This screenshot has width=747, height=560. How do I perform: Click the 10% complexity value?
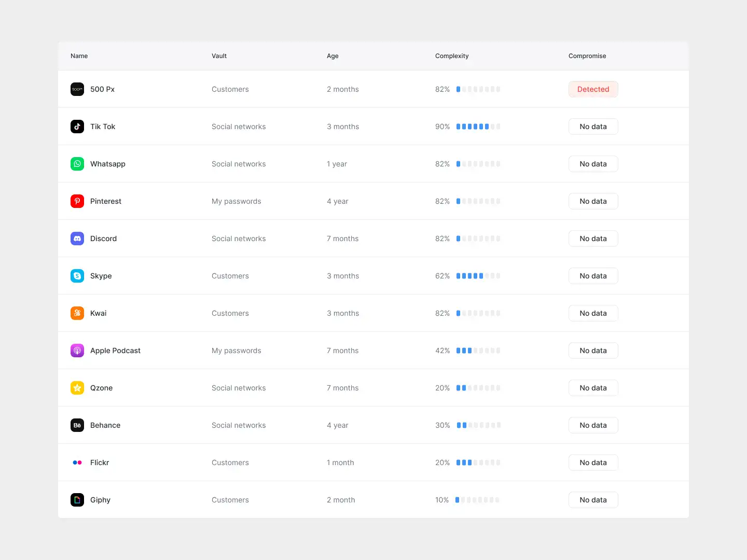[442, 500]
